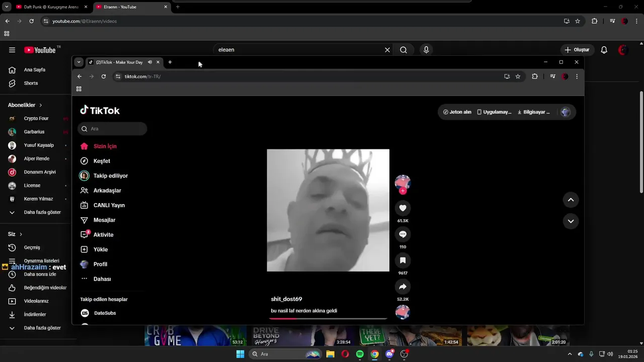Switch to the Elraenn - YouTube tab
The width and height of the screenshot is (644, 362).
[x=132, y=7]
